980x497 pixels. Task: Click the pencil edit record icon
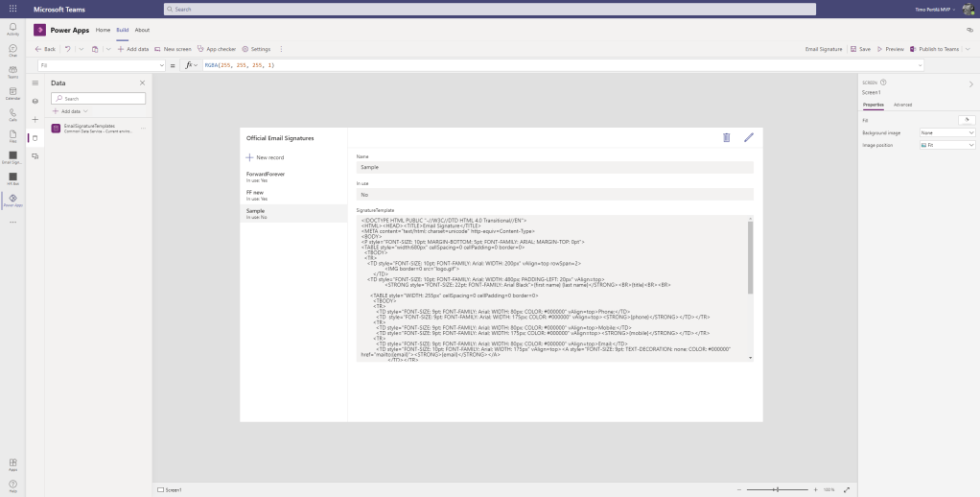(749, 138)
